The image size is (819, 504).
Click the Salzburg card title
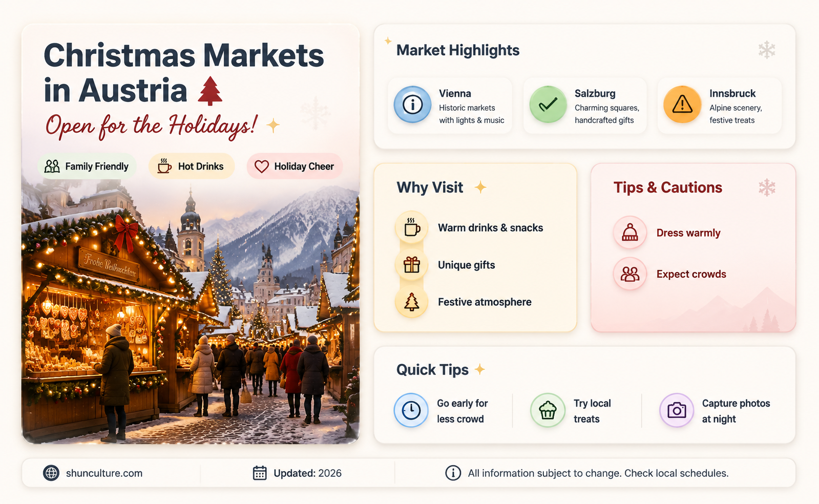pyautogui.click(x=595, y=93)
